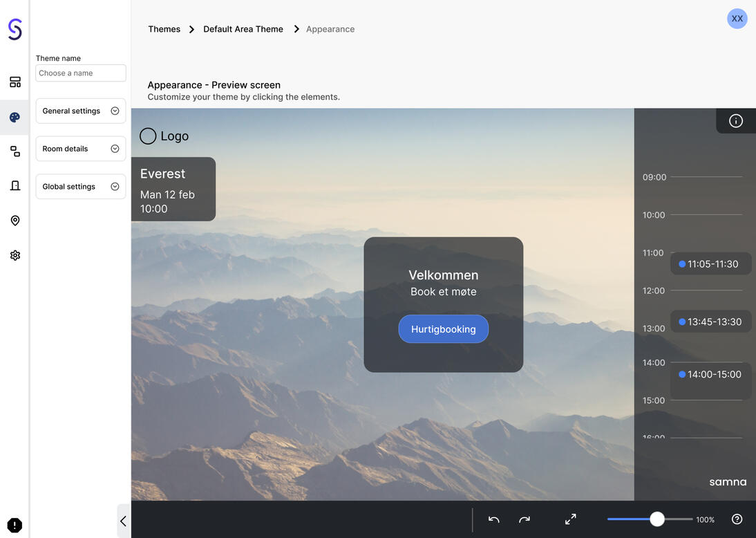Expand the Global settings section
Viewport: 756px width, 538px height.
(x=81, y=187)
